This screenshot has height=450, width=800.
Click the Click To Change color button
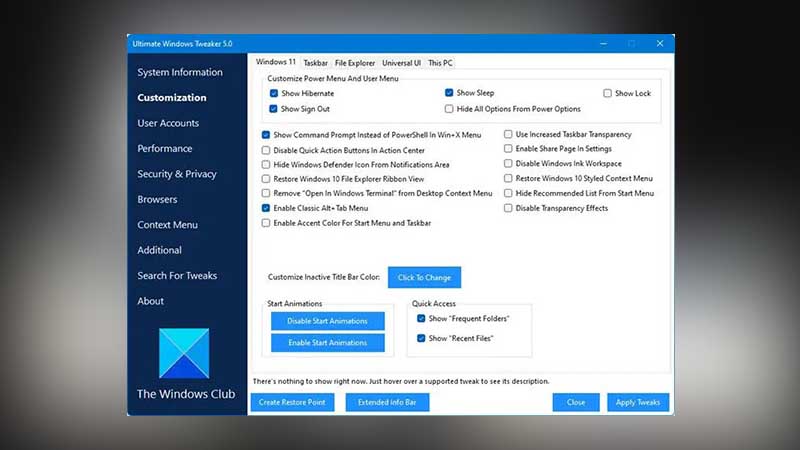click(424, 278)
